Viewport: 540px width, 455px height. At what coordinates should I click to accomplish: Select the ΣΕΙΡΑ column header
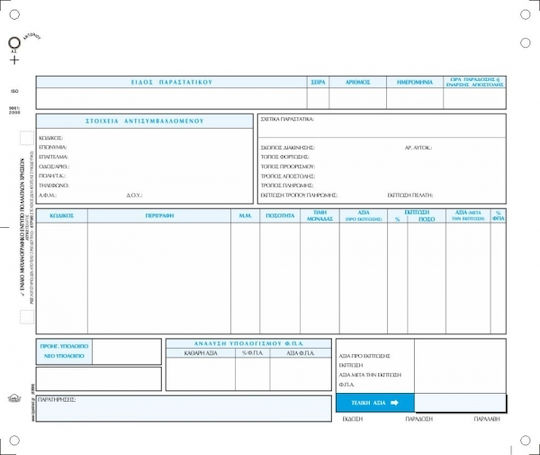click(x=318, y=82)
